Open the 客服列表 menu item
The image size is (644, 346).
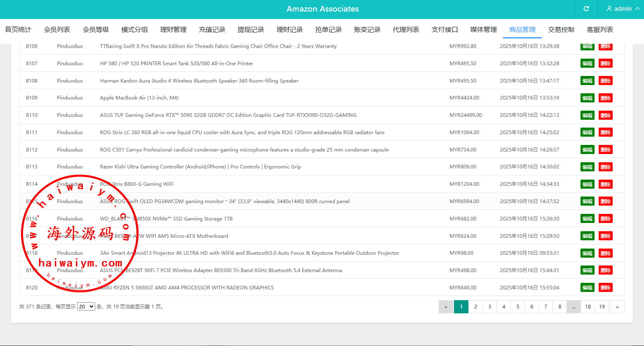[x=599, y=30]
